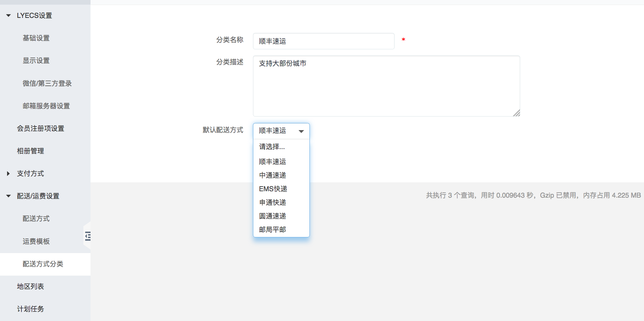Open 邮箱服务器设置 page

click(x=46, y=106)
